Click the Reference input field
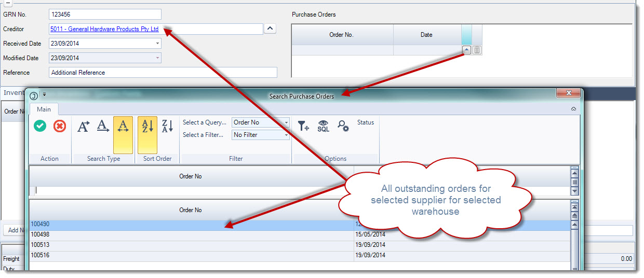 [163, 73]
